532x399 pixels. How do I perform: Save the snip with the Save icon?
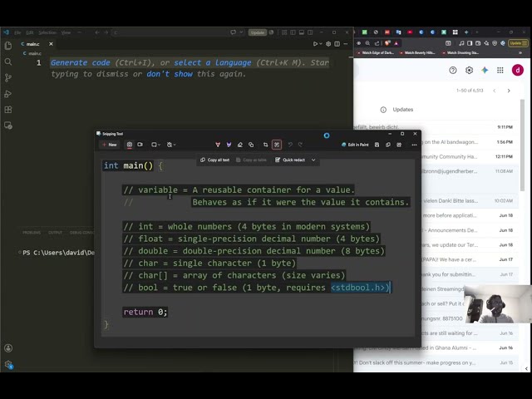pyautogui.click(x=377, y=145)
